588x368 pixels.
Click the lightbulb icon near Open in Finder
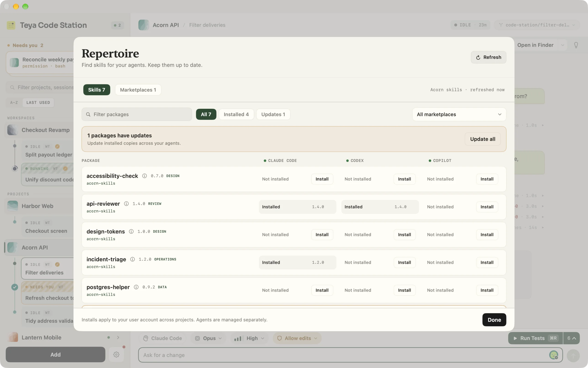point(576,45)
